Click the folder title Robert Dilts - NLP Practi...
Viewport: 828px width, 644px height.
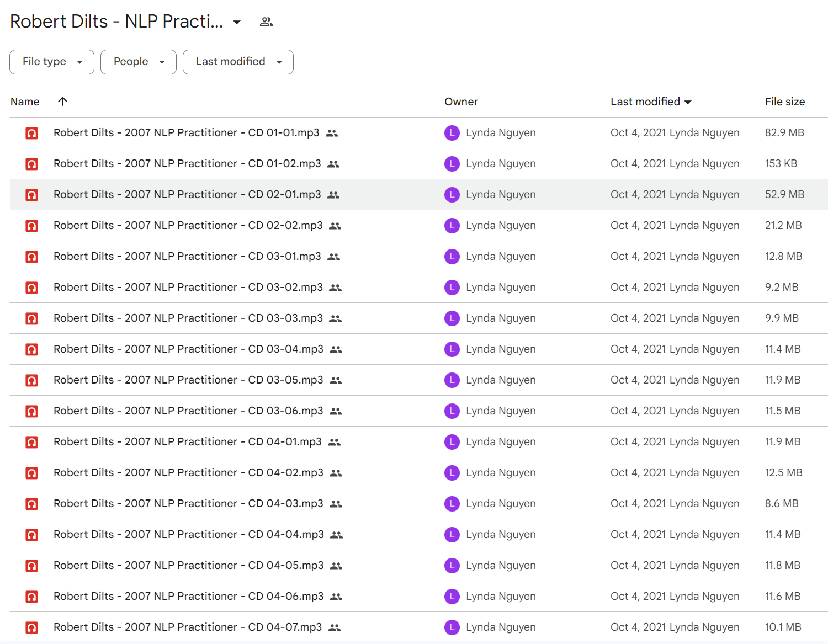116,22
